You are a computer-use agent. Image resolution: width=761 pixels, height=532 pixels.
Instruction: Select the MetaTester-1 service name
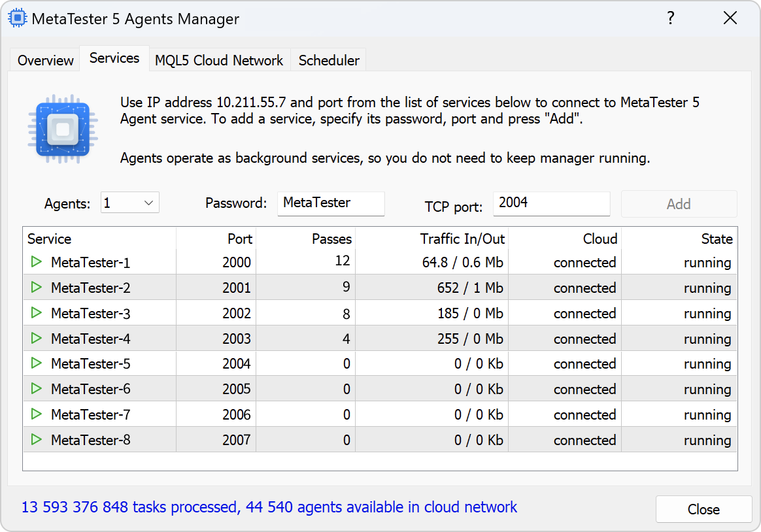(x=91, y=262)
